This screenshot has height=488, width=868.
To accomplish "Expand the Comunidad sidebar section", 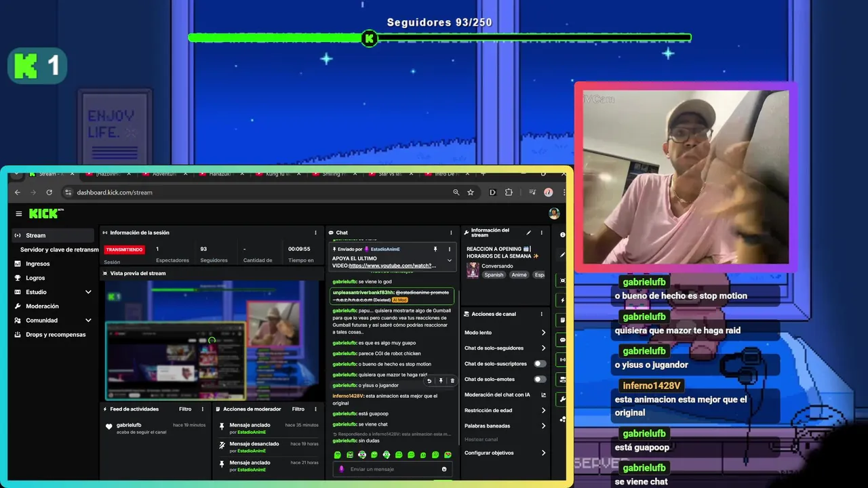I will (x=88, y=321).
